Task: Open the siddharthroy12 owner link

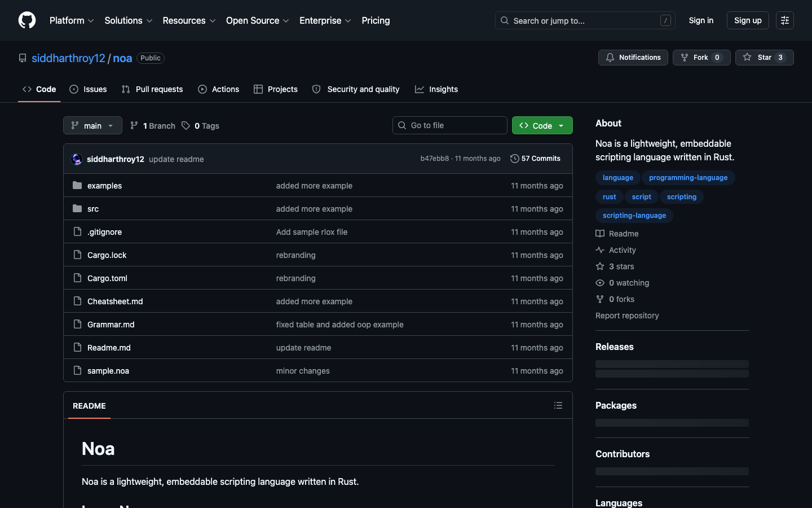Action: click(x=68, y=58)
